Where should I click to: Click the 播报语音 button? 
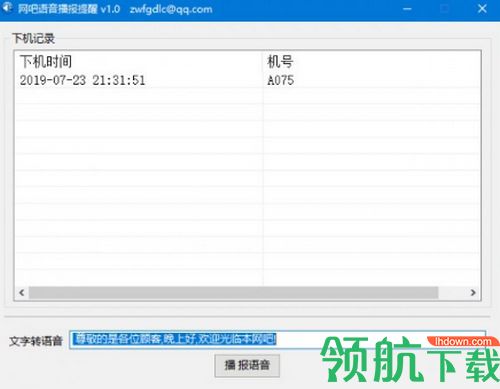point(247,365)
